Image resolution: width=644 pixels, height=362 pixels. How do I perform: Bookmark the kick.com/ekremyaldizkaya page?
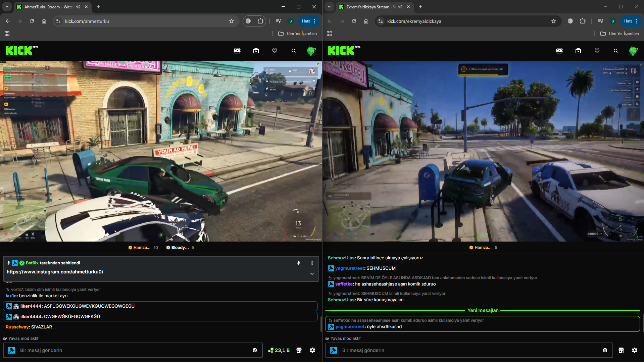[x=554, y=21]
